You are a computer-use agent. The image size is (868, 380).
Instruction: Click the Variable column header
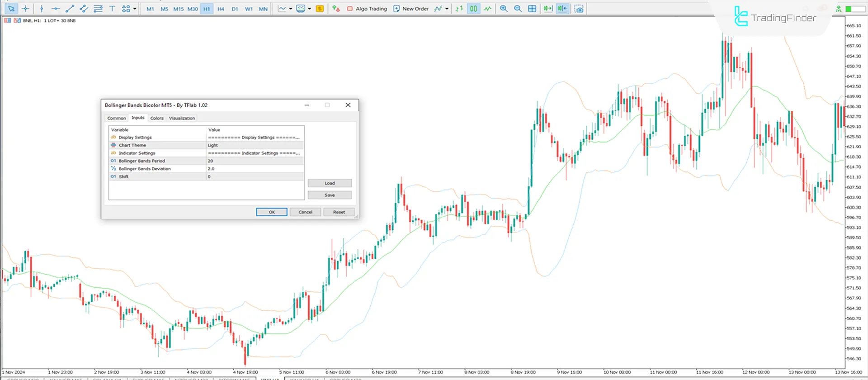coord(158,130)
